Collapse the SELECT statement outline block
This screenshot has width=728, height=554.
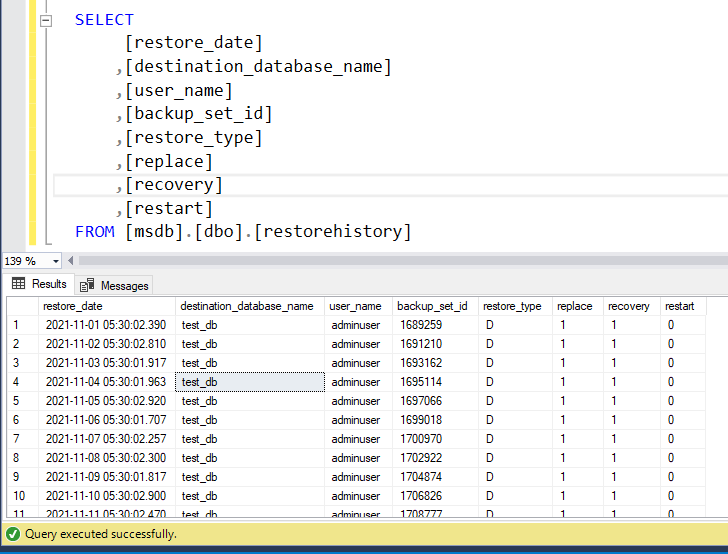click(x=46, y=20)
